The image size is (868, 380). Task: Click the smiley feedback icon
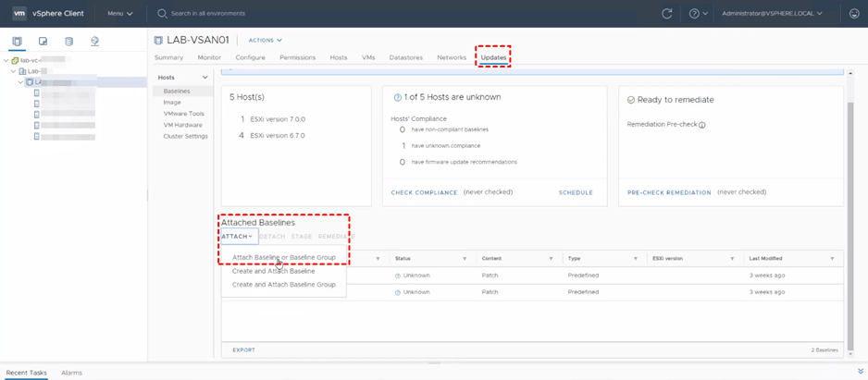[853, 14]
